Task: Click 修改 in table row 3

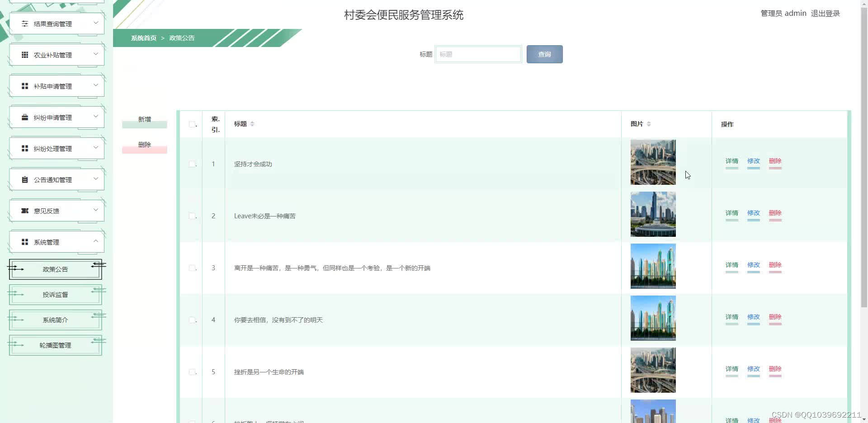Action: tap(753, 265)
